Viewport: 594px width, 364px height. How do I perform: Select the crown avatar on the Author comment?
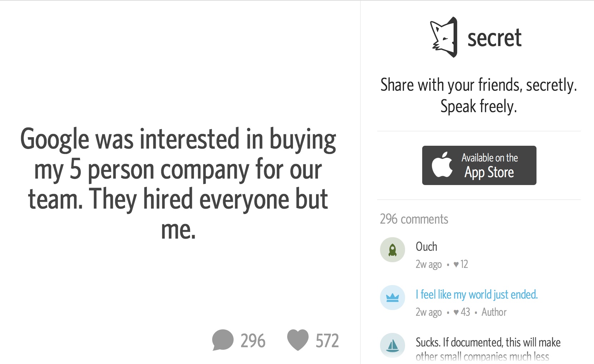(392, 298)
